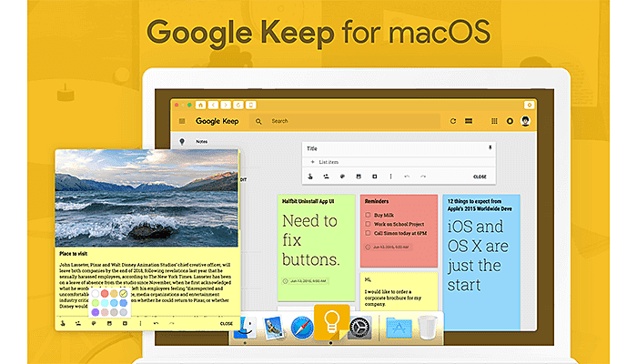This screenshot has width=637, height=364.
Task: Switch to list view using the layout icon
Action: [469, 121]
